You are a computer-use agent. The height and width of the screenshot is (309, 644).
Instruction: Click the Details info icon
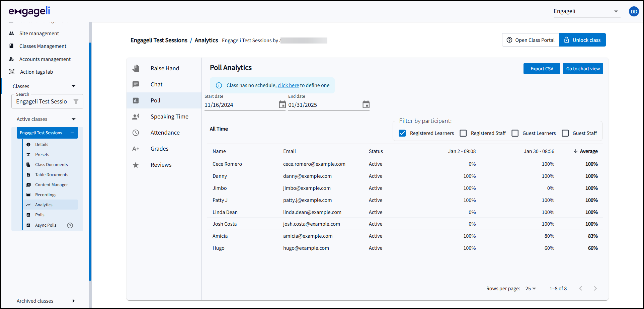coord(28,145)
